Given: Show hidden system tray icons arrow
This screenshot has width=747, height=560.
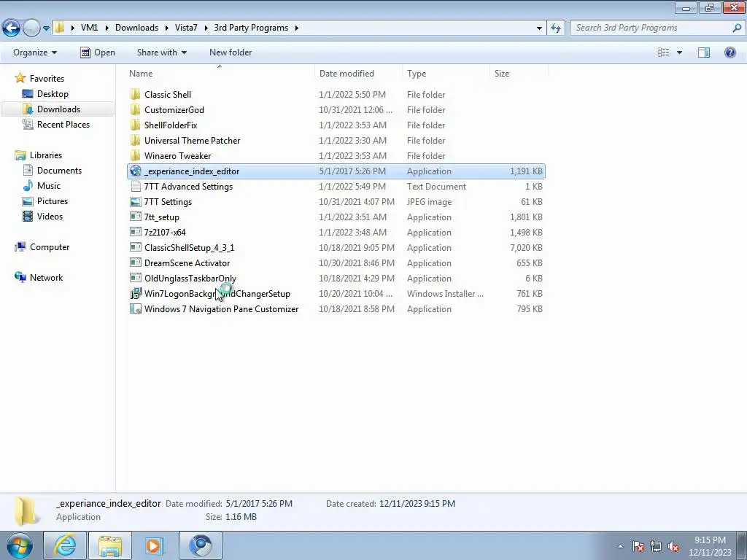Looking at the screenshot, I should [620, 546].
